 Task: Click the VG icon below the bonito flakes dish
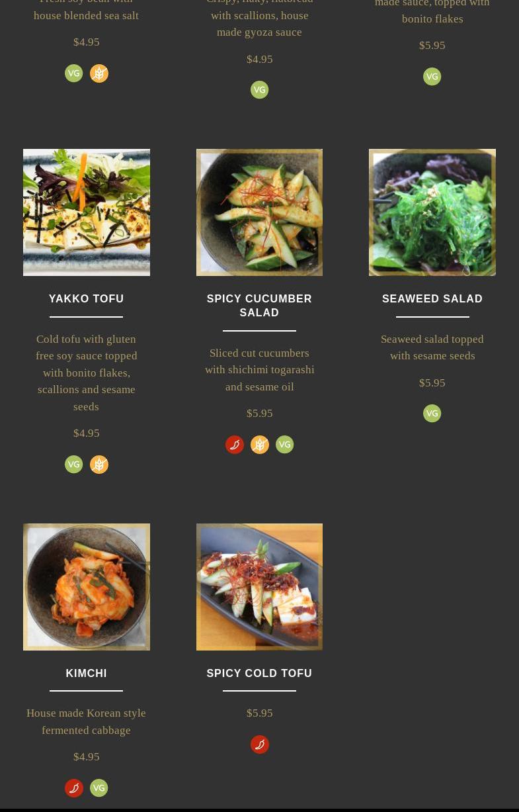point(432,77)
